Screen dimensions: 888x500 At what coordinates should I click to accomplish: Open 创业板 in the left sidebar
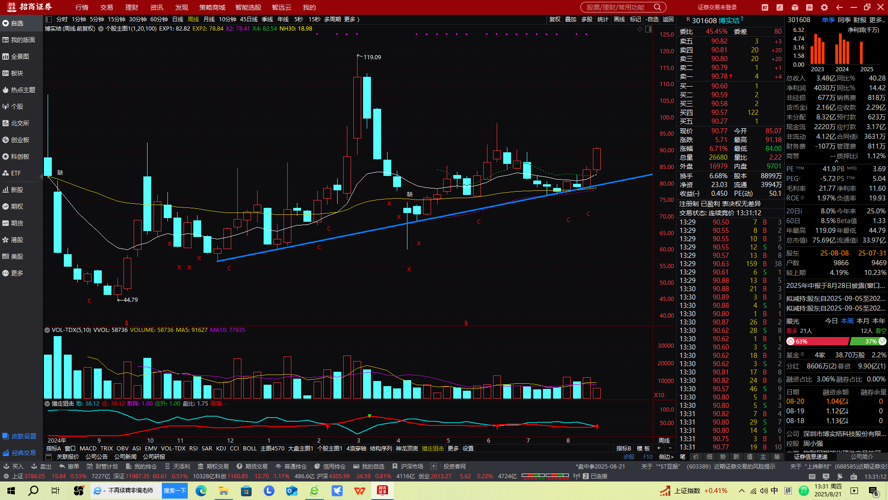click(x=16, y=140)
